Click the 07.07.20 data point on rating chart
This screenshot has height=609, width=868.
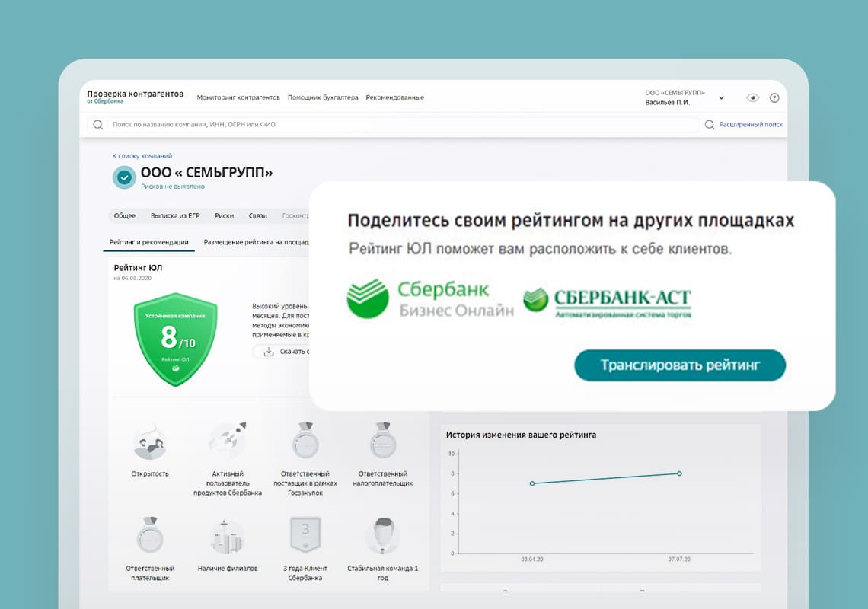click(x=679, y=473)
